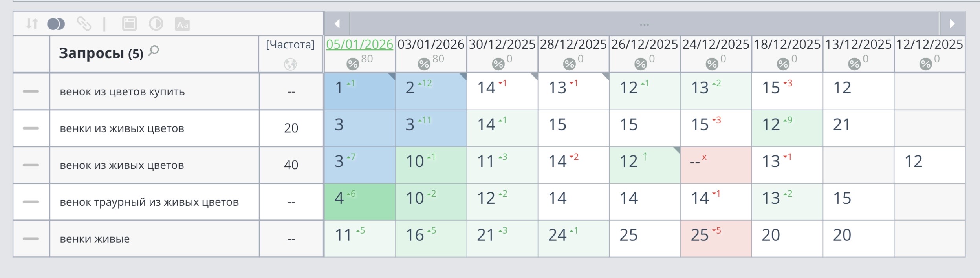Click the Частота column header
The height and width of the screenshot is (278, 980).
tap(290, 45)
